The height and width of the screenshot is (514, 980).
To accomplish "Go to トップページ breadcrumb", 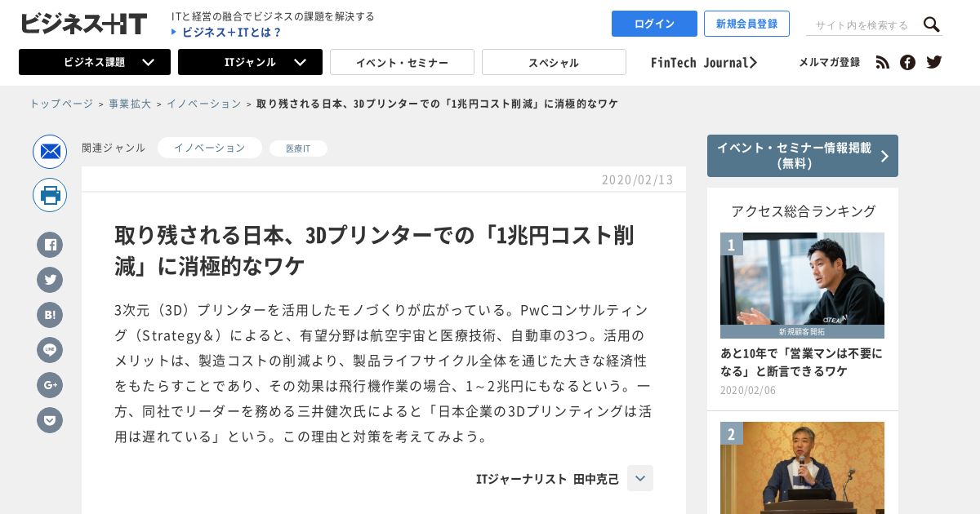I will click(x=61, y=104).
